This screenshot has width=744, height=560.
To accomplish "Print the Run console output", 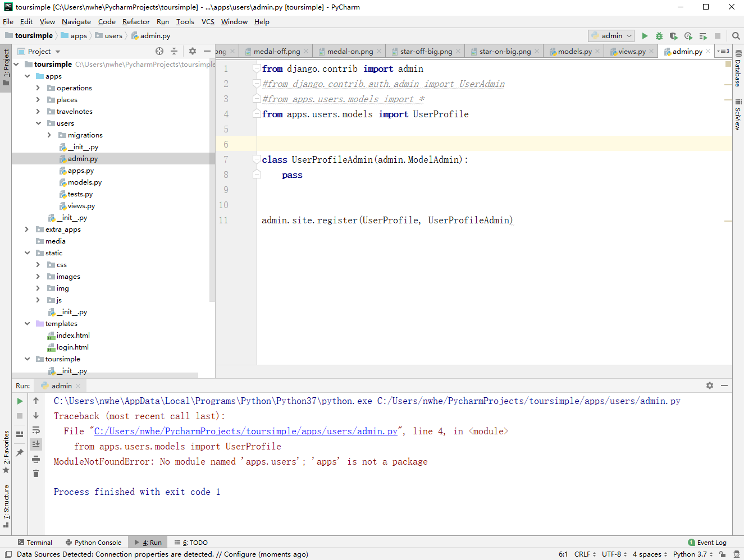I will click(36, 459).
